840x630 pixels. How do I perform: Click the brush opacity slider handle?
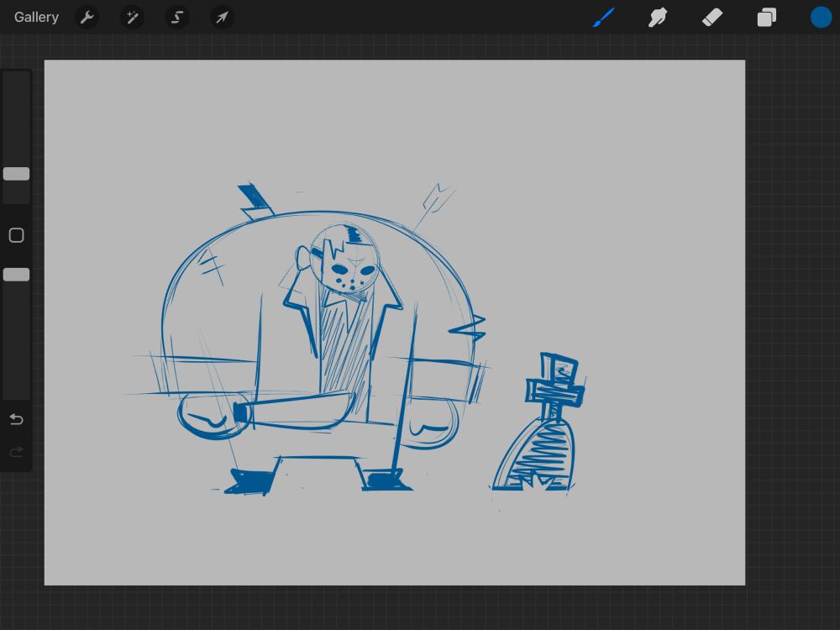tap(16, 275)
